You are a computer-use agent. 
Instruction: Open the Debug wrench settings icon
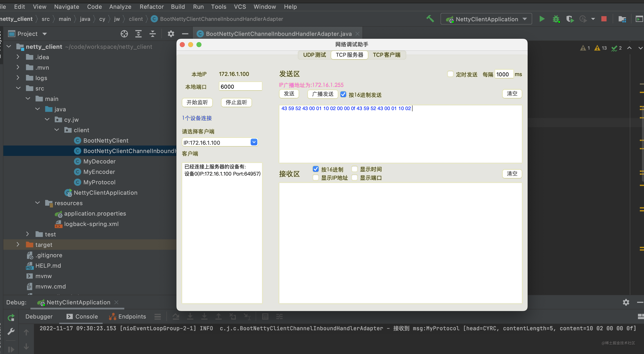(x=11, y=331)
